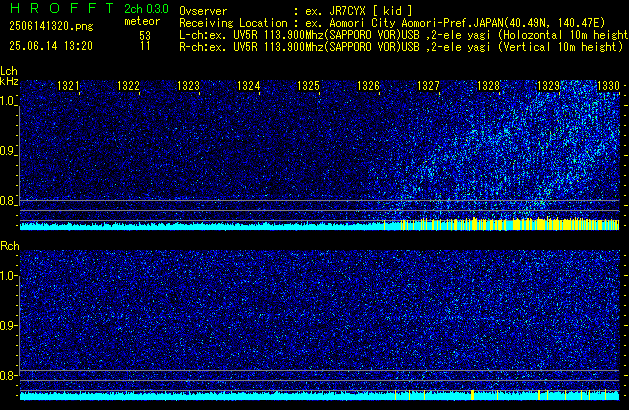Click the Rch 0.9 kHz axis label

coord(8,325)
